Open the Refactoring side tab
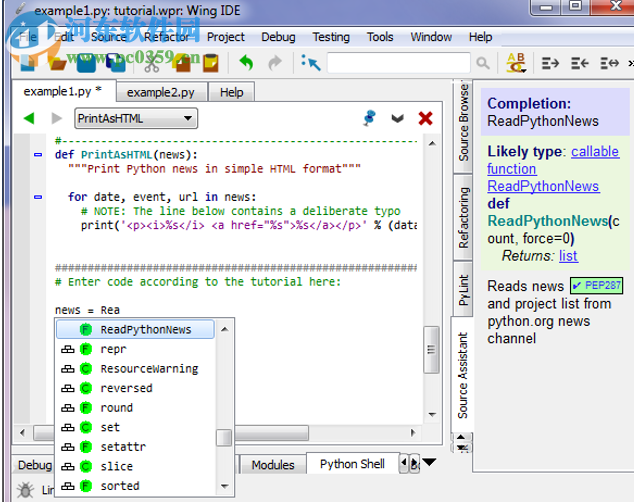The width and height of the screenshot is (634, 502). 463,217
